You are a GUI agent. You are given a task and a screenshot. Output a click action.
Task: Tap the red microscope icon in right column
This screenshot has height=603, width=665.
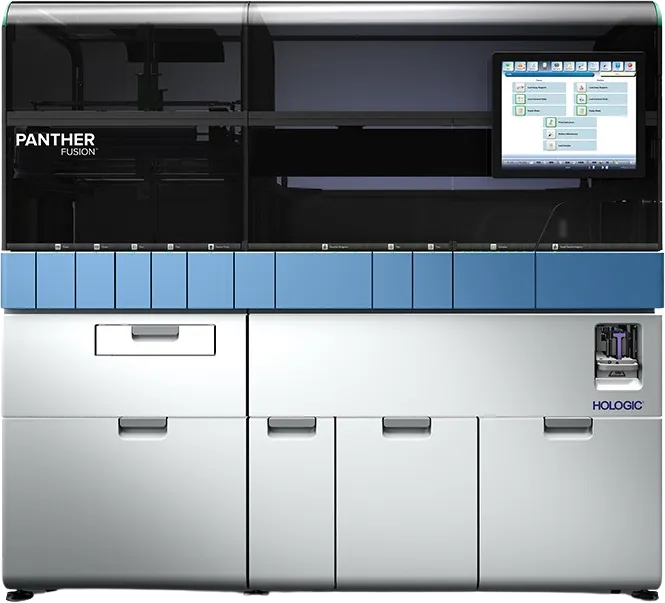pos(581,87)
